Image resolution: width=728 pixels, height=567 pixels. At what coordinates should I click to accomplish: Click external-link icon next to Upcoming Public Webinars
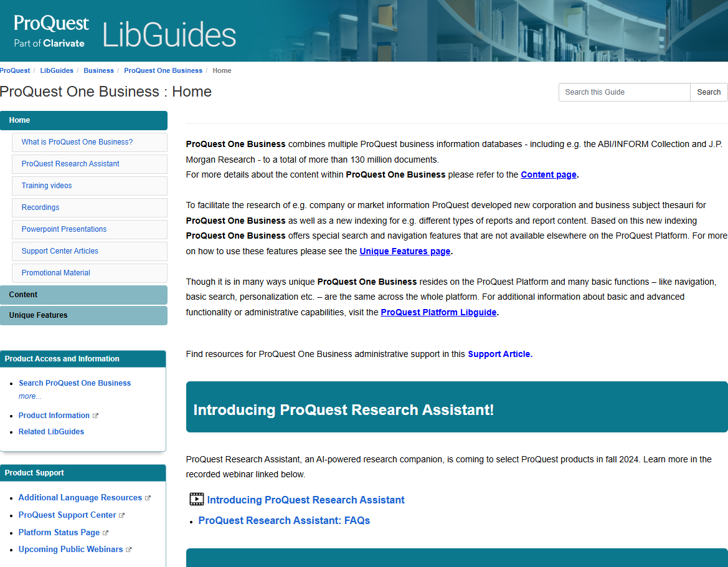129,550
